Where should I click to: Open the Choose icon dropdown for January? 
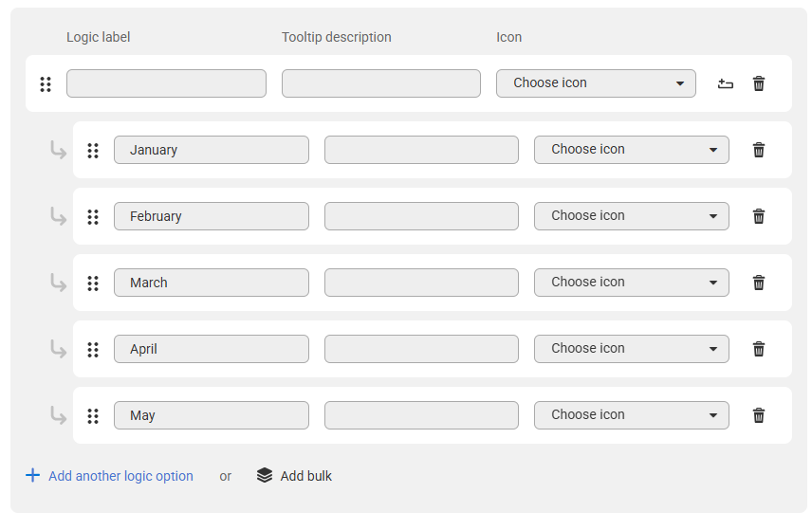point(631,150)
